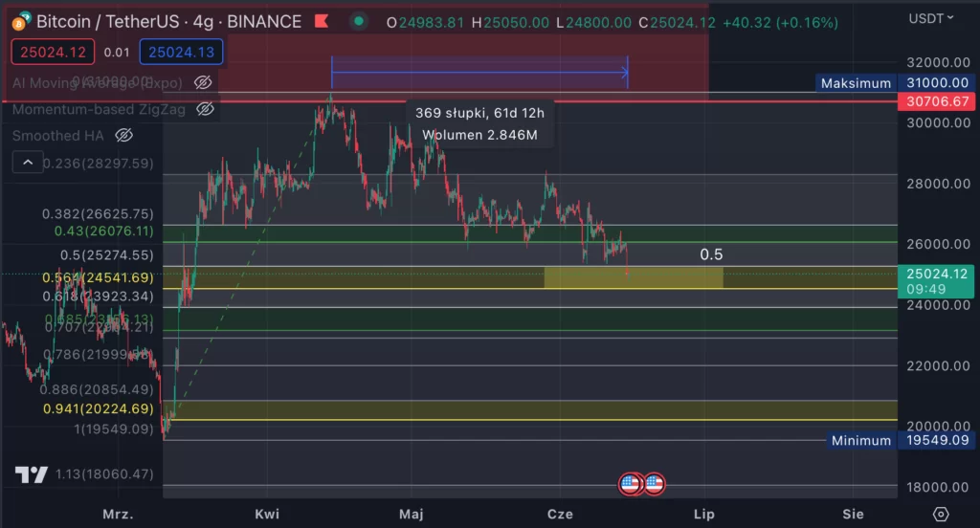Click the right US flag economic event icon
Viewport: 980px width, 528px height.
click(x=655, y=484)
